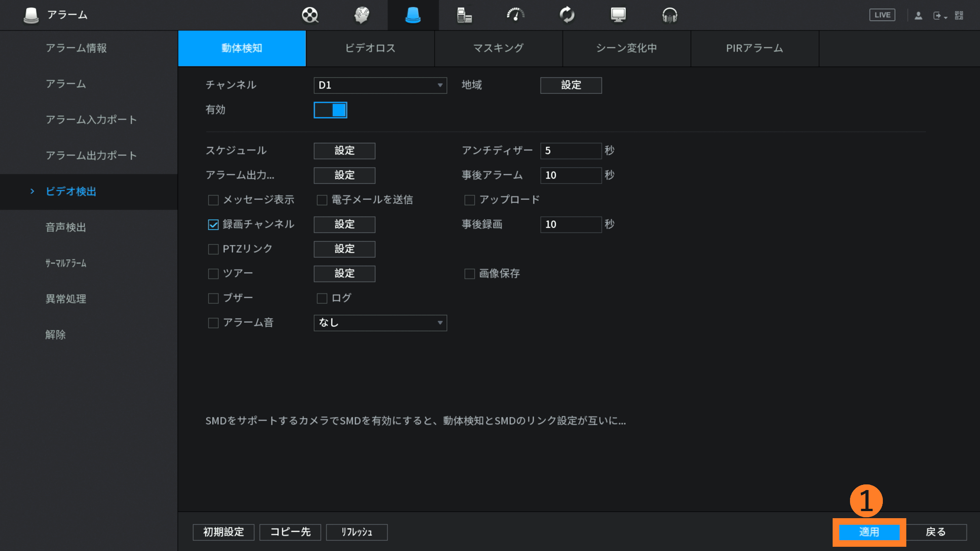
Task: Open the speedometer gauge icon
Action: pos(515,15)
